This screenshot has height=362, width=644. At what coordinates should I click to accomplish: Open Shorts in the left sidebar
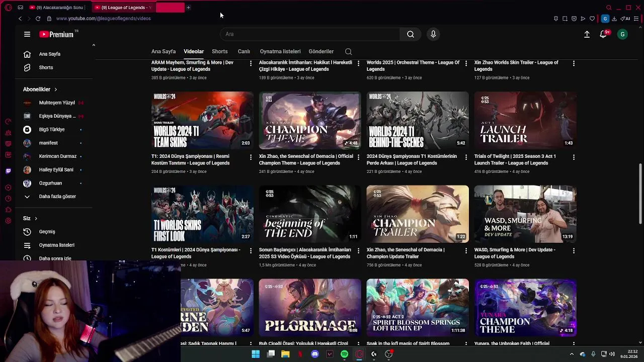(x=46, y=67)
